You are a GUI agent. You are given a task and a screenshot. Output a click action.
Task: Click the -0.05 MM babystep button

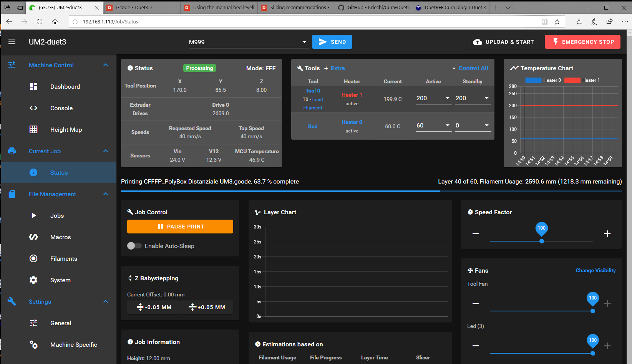coord(154,307)
